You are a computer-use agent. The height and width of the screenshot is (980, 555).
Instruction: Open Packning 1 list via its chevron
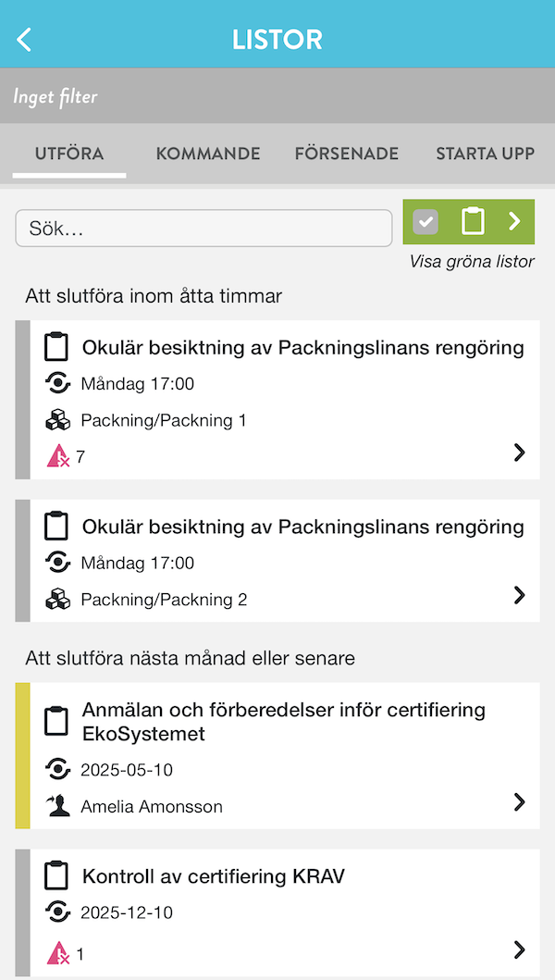pyautogui.click(x=519, y=452)
